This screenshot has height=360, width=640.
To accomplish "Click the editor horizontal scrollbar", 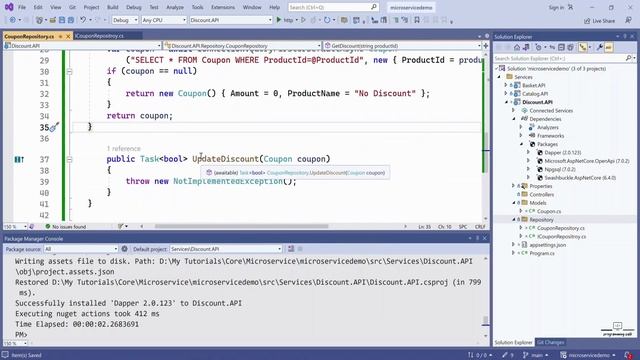I will 241,226.
